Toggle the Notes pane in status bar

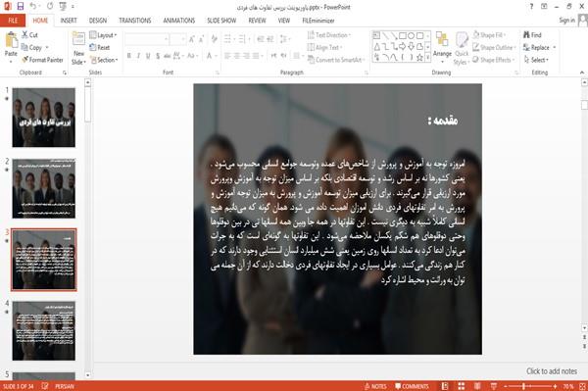(x=375, y=386)
